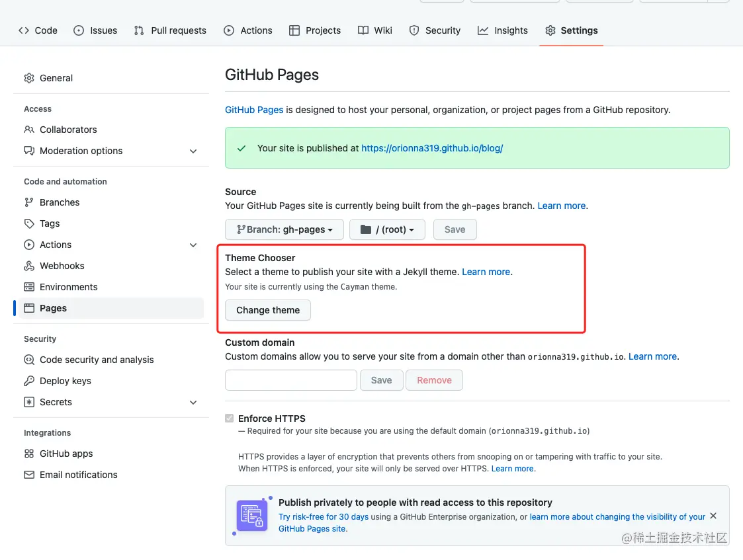Open the Code tab
This screenshot has width=743, height=560.
[x=38, y=30]
